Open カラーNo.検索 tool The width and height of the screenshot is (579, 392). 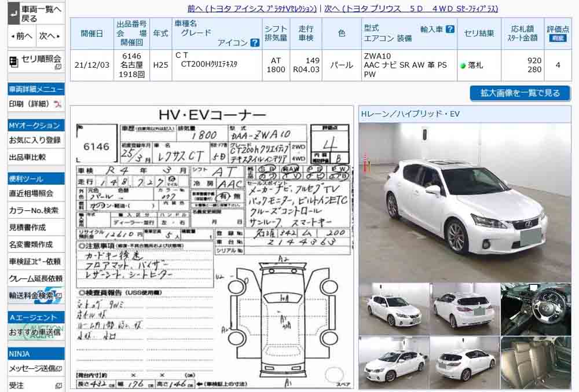pos(36,210)
